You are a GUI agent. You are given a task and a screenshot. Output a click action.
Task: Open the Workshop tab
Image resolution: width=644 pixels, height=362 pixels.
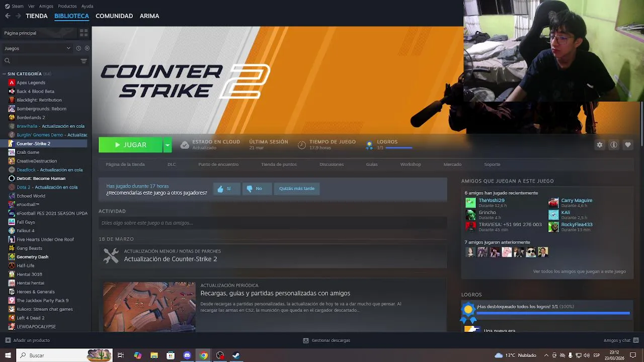coord(411,164)
